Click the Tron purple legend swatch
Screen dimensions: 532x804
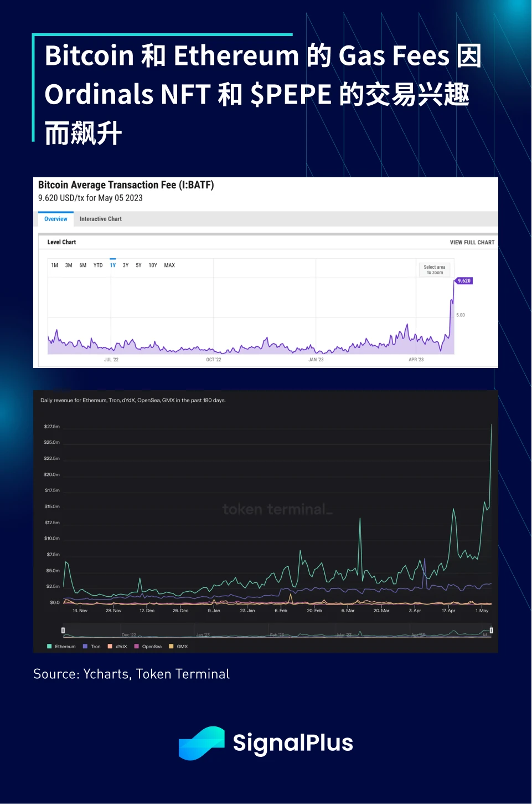click(85, 647)
